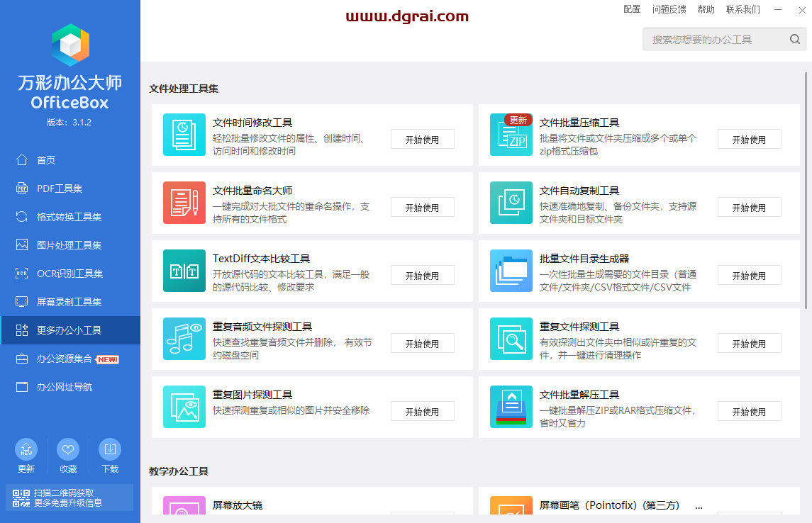
Task: Open 办公网址导航 page
Action: tap(70, 387)
